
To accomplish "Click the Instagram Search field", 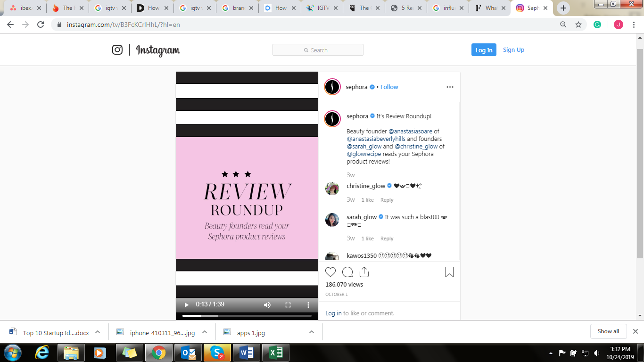I will [318, 50].
